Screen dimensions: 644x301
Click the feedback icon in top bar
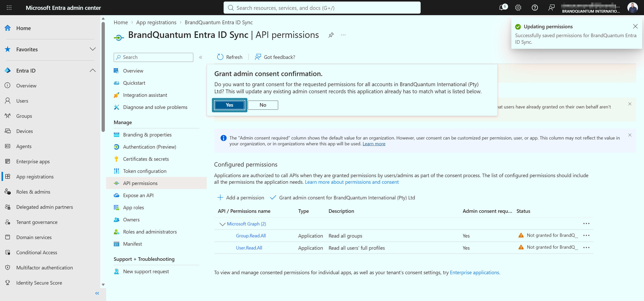click(551, 8)
